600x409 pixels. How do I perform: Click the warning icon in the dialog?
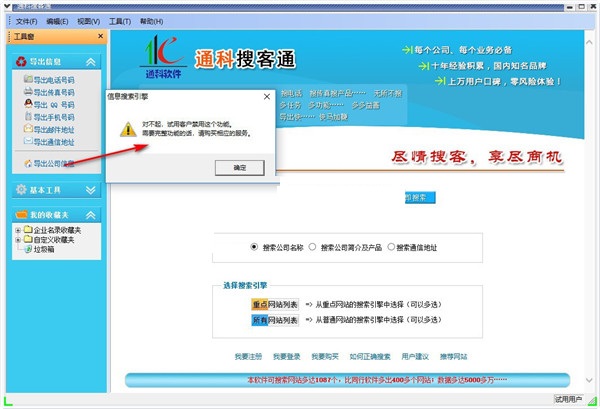(x=128, y=129)
